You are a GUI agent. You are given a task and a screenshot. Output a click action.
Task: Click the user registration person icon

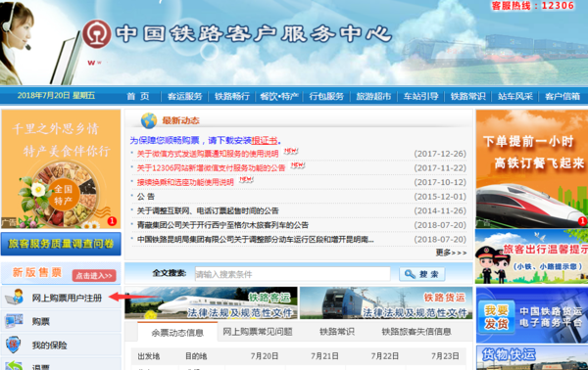15,298
